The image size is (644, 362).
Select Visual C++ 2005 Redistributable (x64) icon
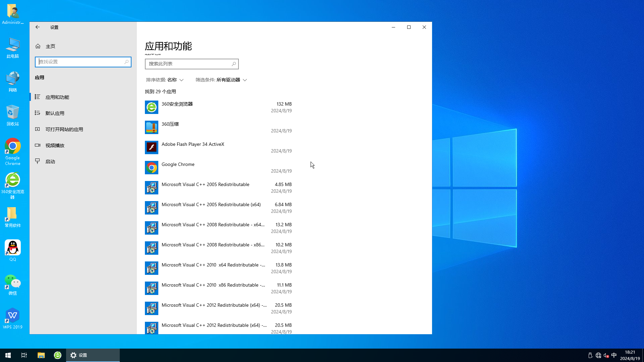pos(152,208)
